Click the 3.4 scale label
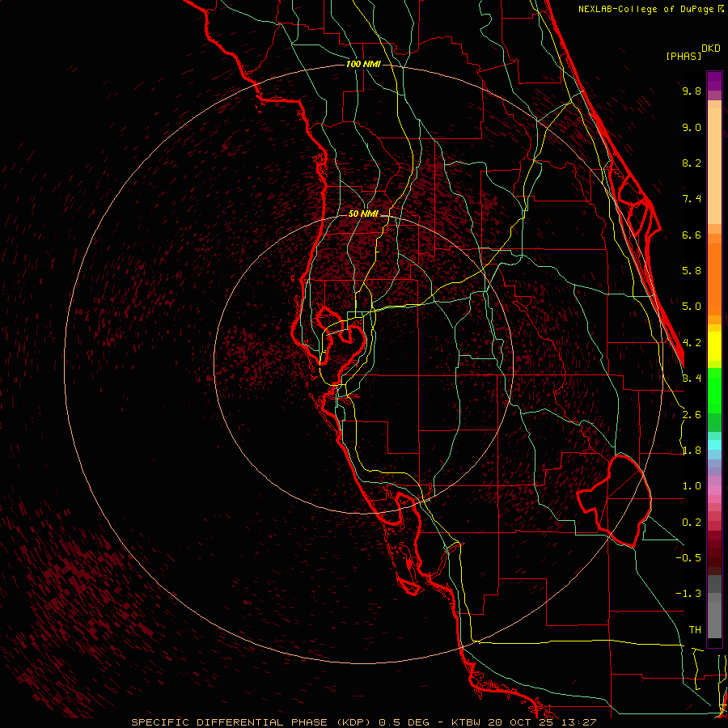728x728 pixels. pyautogui.click(x=692, y=379)
